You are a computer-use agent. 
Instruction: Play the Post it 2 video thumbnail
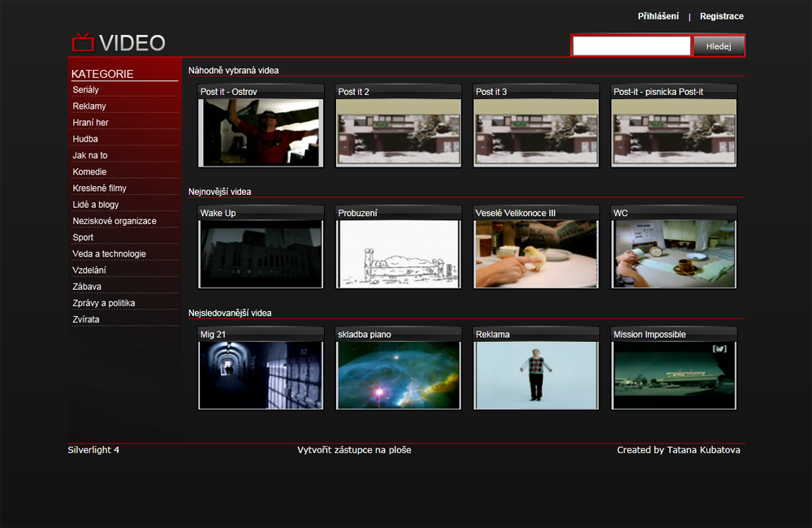398,132
